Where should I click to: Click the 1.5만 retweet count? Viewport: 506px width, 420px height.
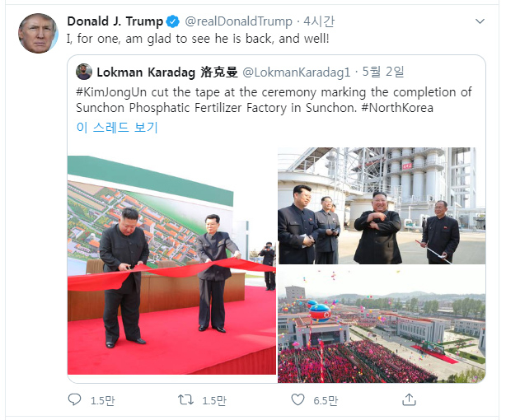[214, 400]
